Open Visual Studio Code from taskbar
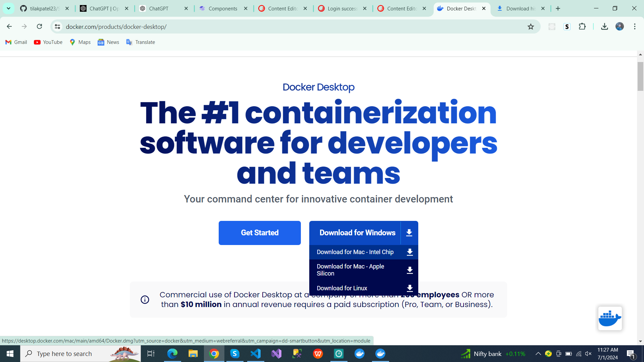 tap(256, 354)
